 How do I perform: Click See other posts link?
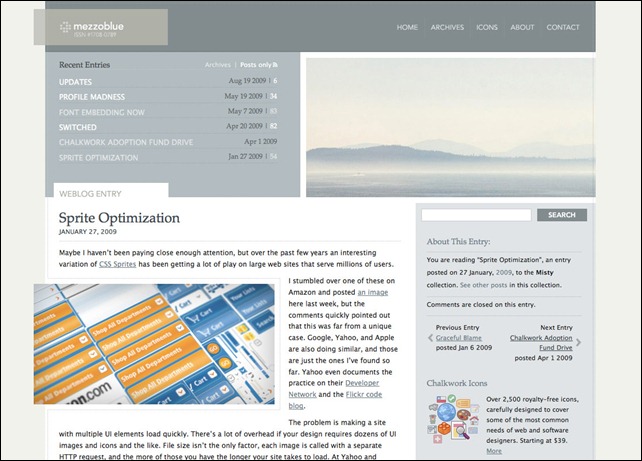(x=483, y=285)
